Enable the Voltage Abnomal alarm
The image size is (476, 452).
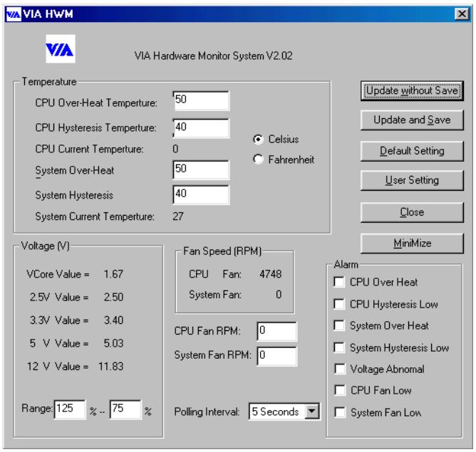(x=339, y=369)
